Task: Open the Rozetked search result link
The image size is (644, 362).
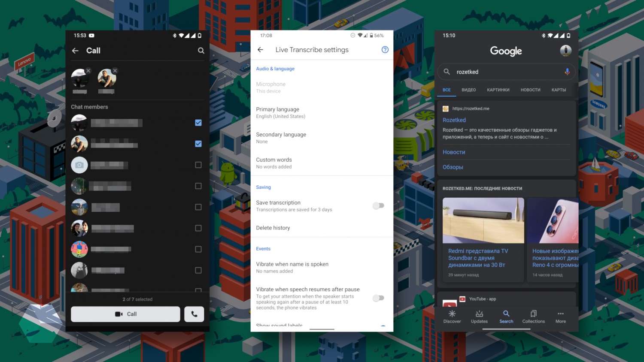Action: 454,120
